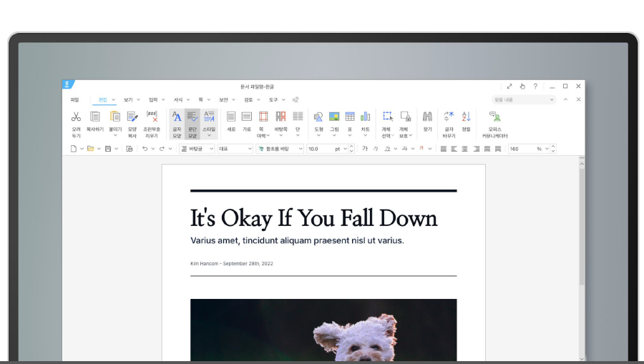Insert a picture with 그림 icon
The image size is (644, 364).
click(x=334, y=117)
